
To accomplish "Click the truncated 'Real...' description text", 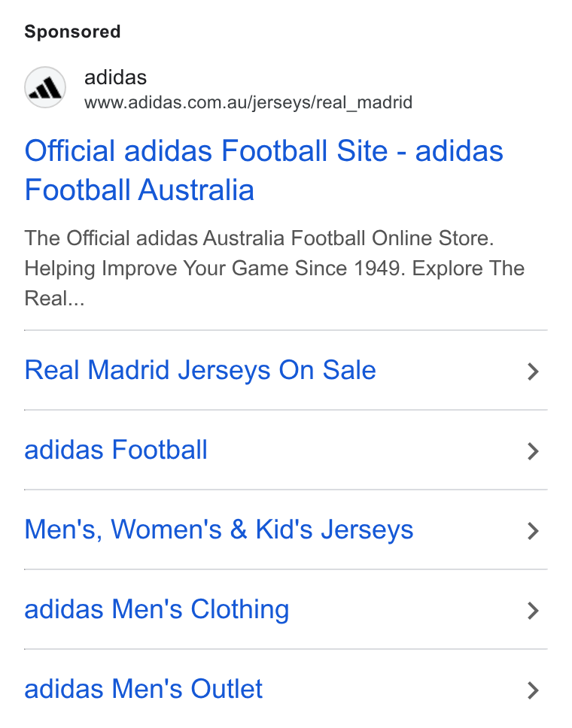I will point(54,299).
